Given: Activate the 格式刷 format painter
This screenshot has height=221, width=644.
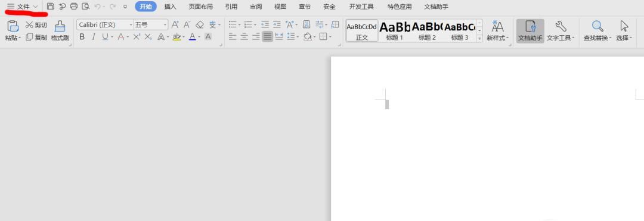Looking at the screenshot, I should coord(60,31).
